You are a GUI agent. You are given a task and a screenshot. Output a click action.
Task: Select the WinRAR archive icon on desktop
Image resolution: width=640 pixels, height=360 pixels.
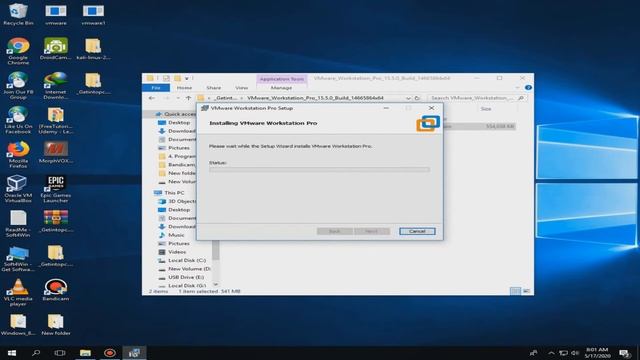pos(56,221)
